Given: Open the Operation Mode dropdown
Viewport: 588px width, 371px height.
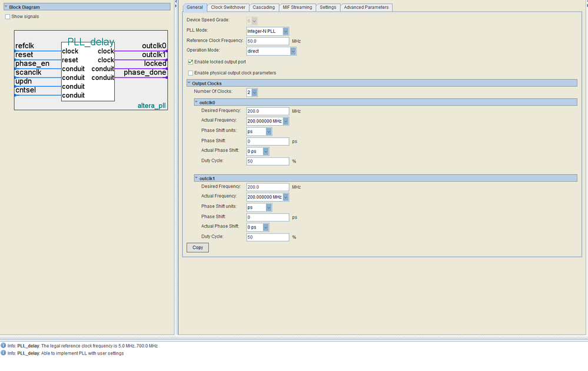Looking at the screenshot, I should (x=293, y=51).
